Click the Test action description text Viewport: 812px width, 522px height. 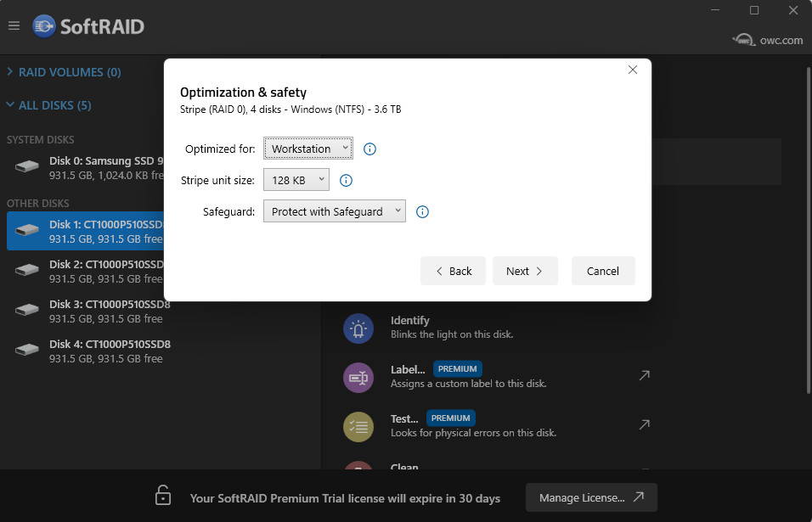pos(473,433)
